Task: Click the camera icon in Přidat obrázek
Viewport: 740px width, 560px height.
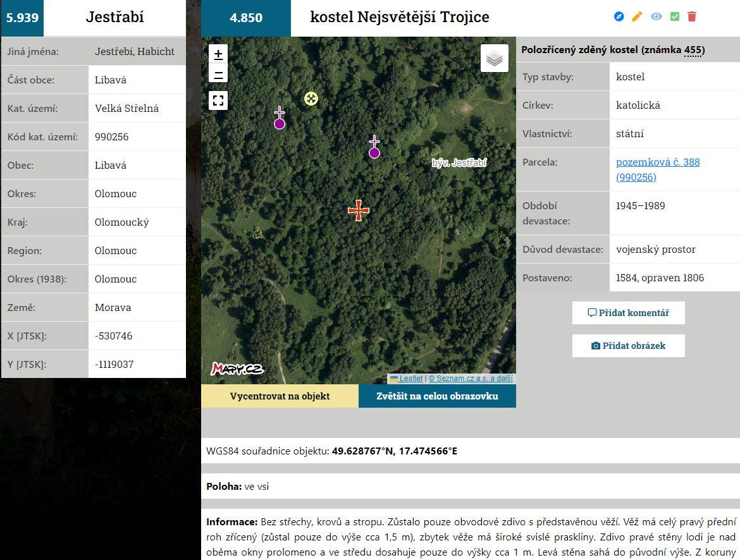Action: pyautogui.click(x=596, y=346)
